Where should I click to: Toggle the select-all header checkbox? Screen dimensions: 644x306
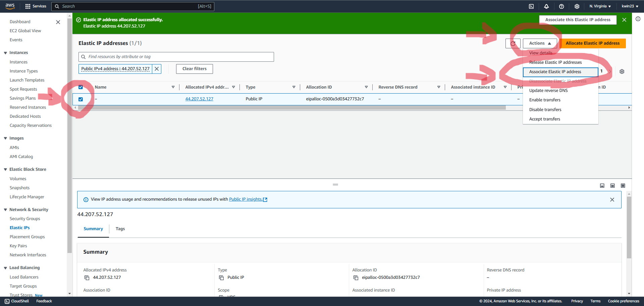pyautogui.click(x=80, y=87)
